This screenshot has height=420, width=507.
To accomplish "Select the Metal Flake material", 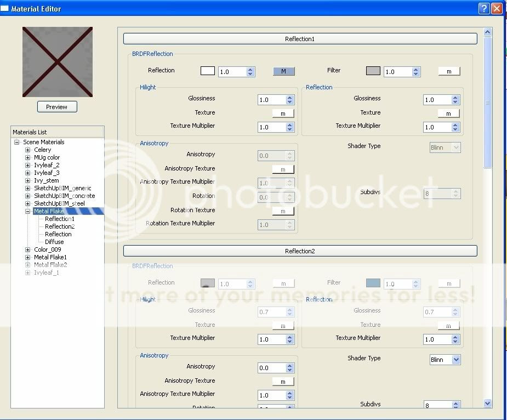I will click(49, 211).
